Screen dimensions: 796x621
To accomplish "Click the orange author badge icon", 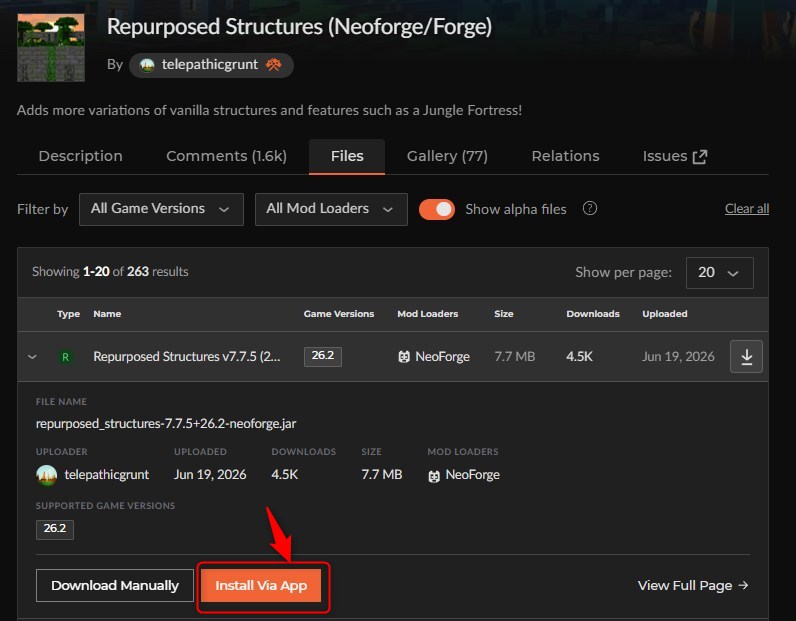I will (274, 64).
